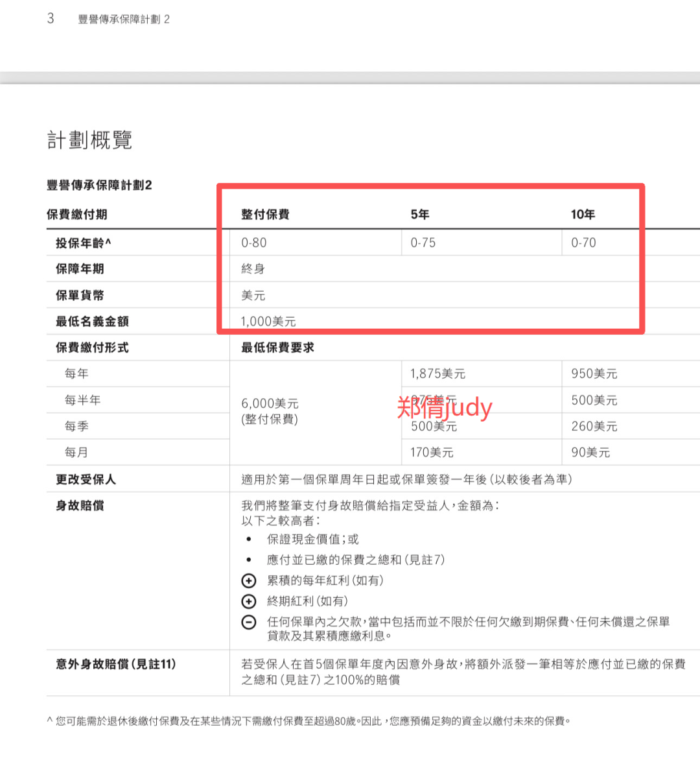This screenshot has width=700, height=762.
Task: Click the plus icon beside 終期紅利
Action: (249, 601)
